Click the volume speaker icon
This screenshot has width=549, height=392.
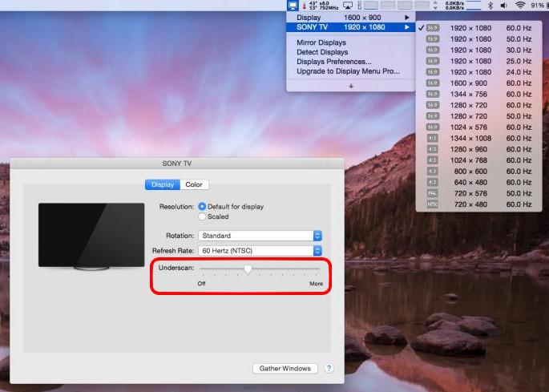(505, 6)
